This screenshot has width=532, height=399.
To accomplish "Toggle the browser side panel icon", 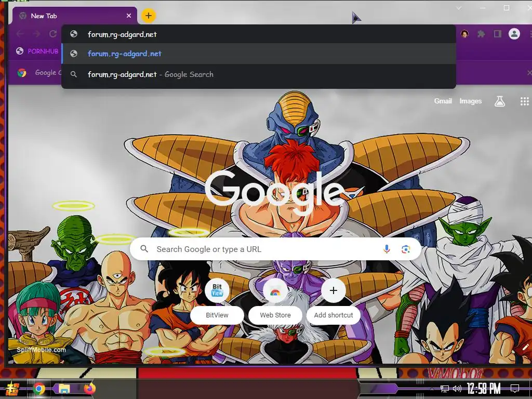I will coord(497,34).
